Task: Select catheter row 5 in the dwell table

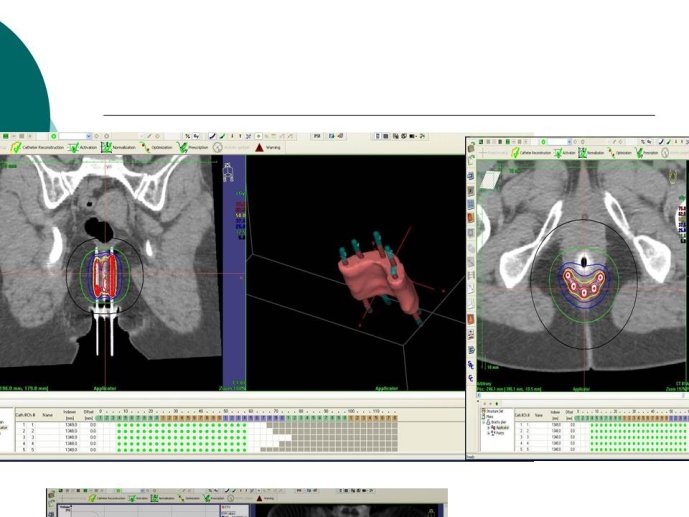Action: pyautogui.click(x=207, y=450)
